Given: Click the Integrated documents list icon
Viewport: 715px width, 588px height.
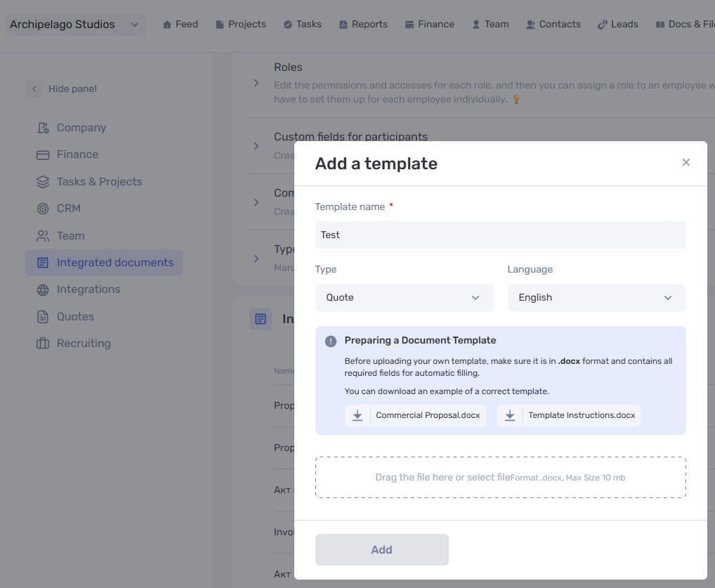Looking at the screenshot, I should 43,263.
